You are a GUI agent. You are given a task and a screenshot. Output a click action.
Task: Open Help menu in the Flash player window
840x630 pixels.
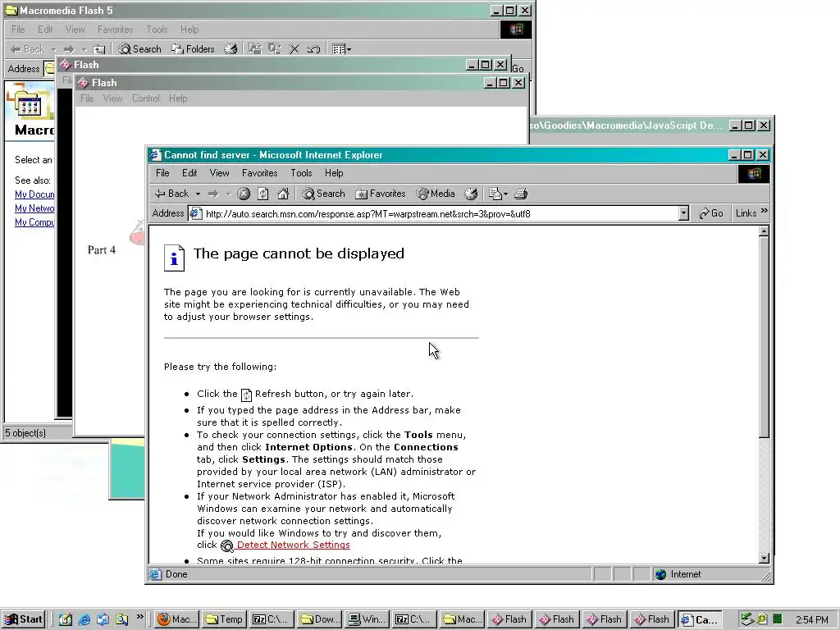click(x=178, y=98)
